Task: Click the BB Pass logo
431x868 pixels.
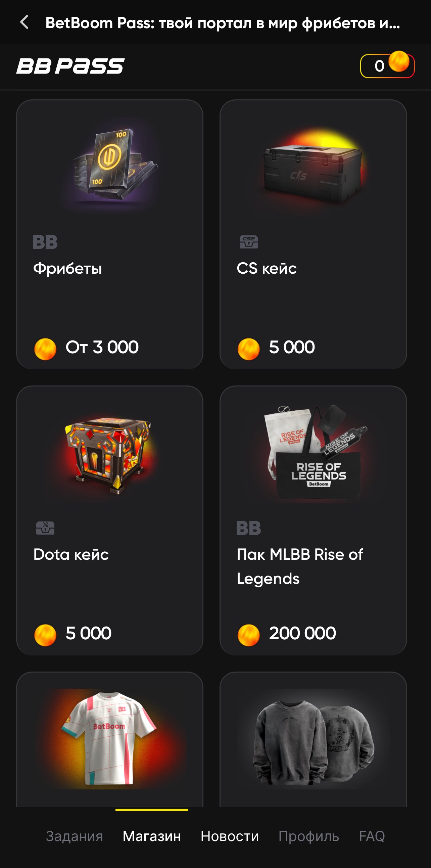Action: (x=70, y=66)
